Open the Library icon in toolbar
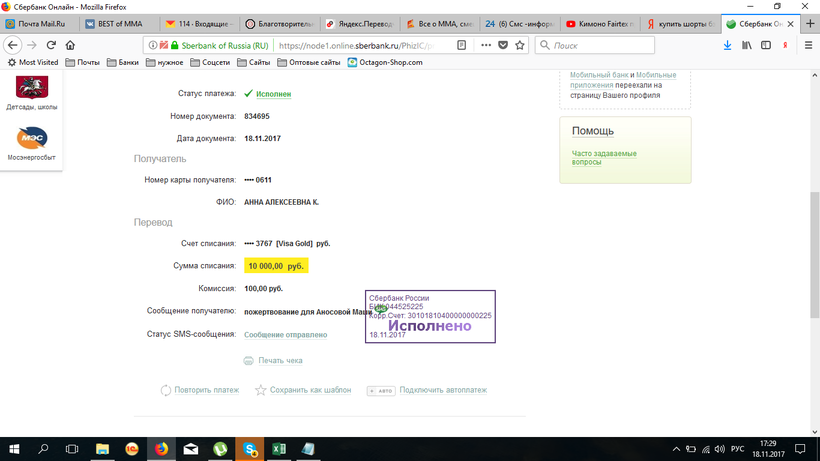This screenshot has height=461, width=820. pyautogui.click(x=747, y=45)
